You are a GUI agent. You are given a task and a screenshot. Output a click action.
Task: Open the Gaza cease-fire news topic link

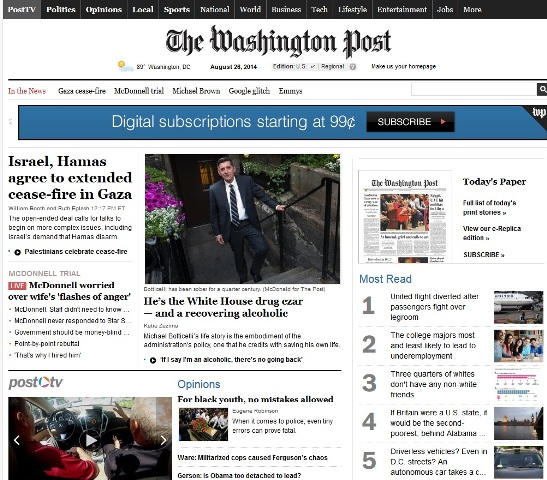pos(82,91)
